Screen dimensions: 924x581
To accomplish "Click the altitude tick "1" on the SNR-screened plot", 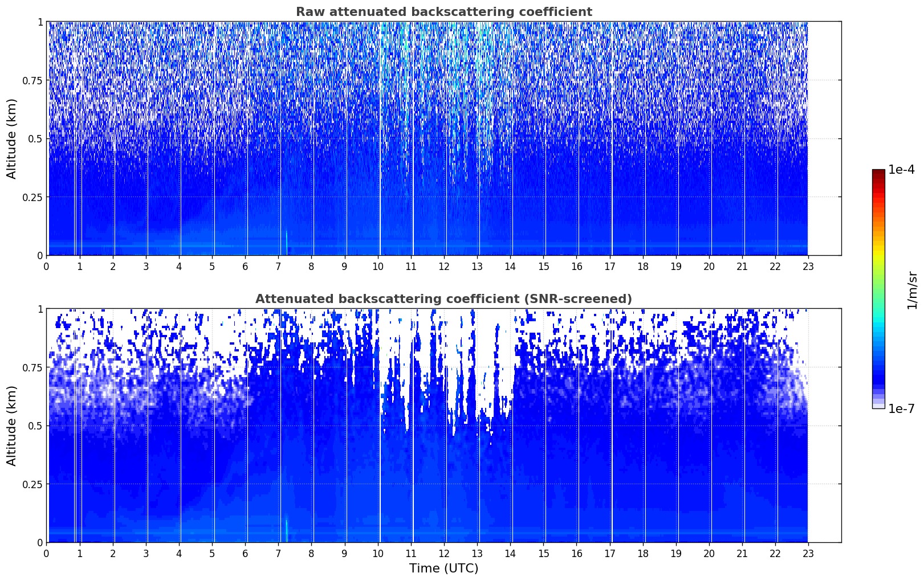I will (40, 309).
